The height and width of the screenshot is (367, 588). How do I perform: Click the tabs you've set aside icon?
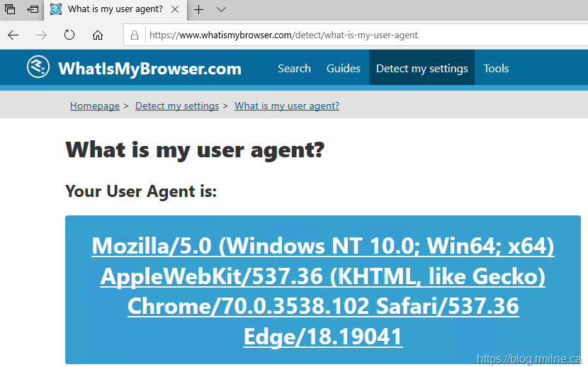[11, 10]
